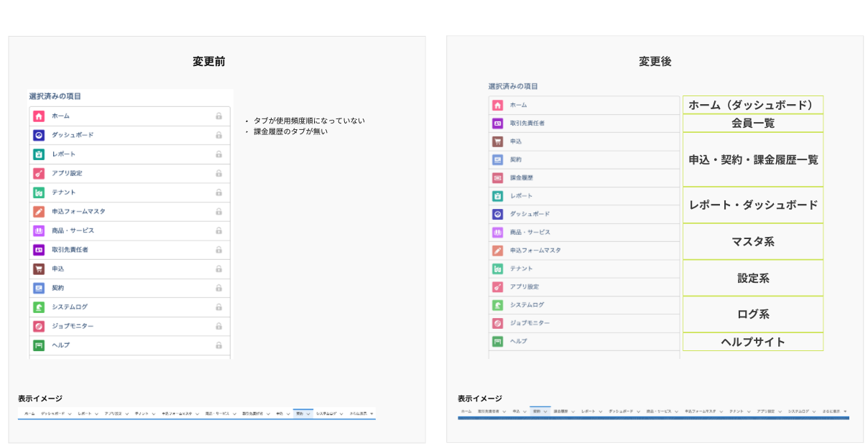Click the 申込フォームマスタ pencil icon in 変更後 list
The image size is (868, 448).
click(x=497, y=251)
